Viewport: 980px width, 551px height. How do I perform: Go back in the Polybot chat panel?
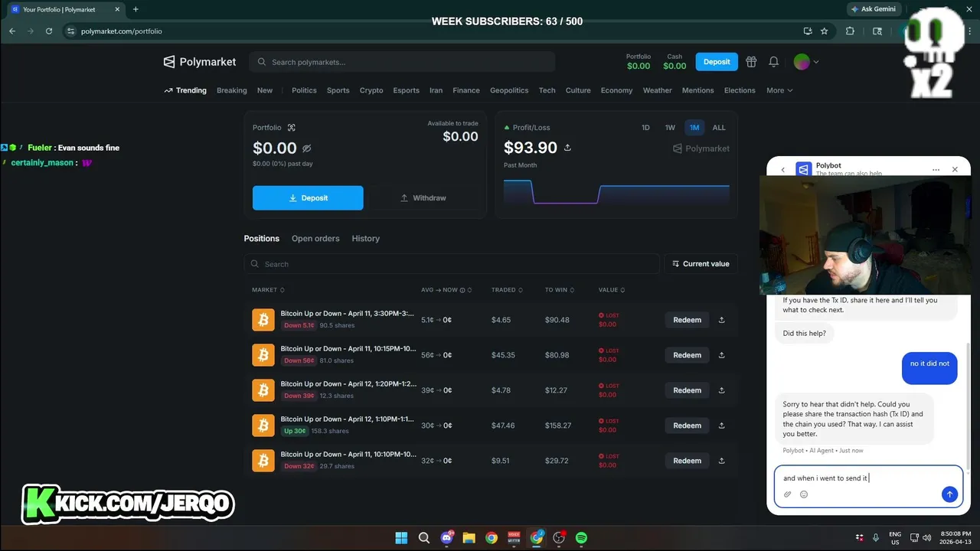[x=782, y=169]
